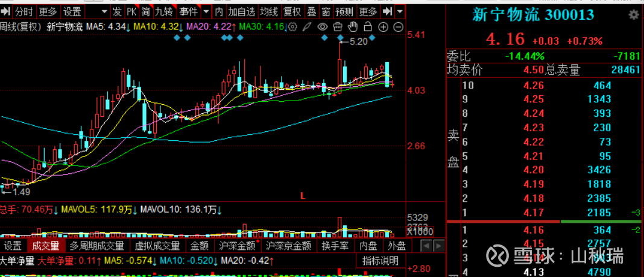Screen dimensions: 644x277
Task: Switch to 虚拟成交量 tab
Action: 158,246
